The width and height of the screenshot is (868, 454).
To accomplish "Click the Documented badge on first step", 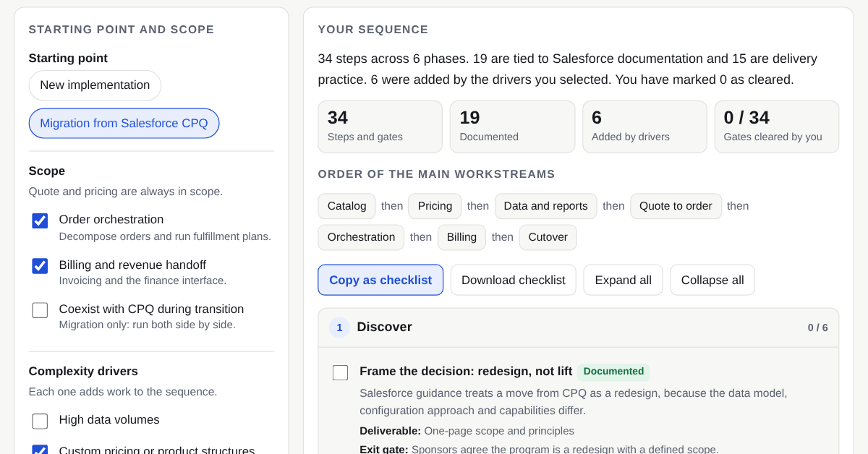I will tap(613, 372).
